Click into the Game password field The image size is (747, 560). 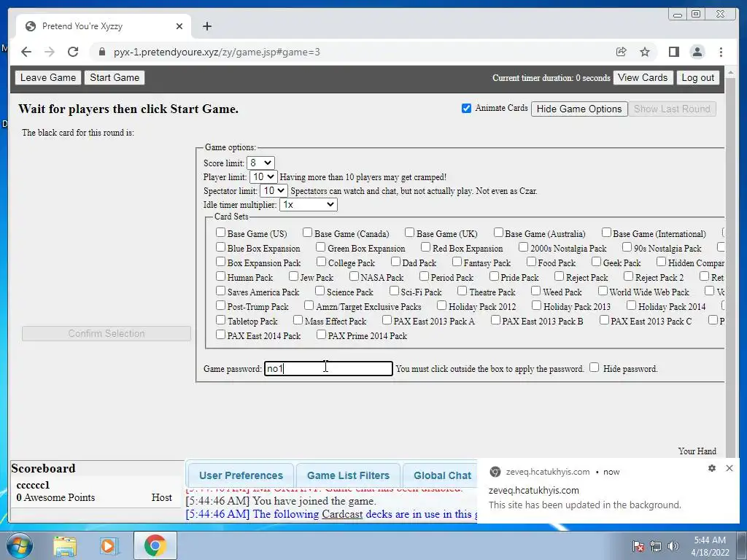(x=329, y=368)
